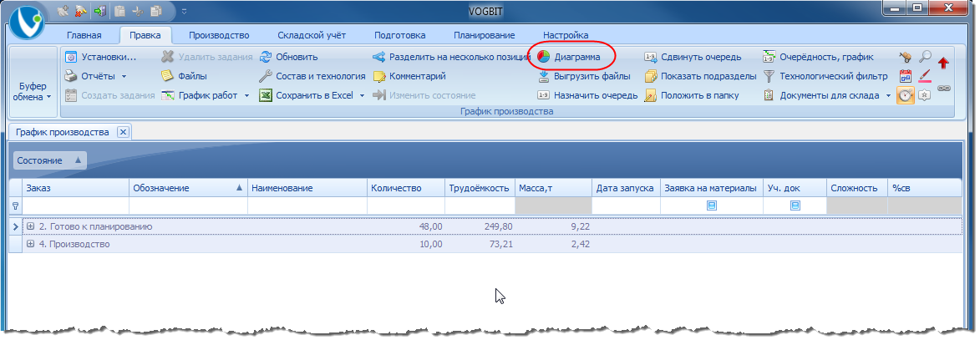Sort by the Трудоёмкость column header
Screen dimensions: 980x340
click(x=480, y=188)
